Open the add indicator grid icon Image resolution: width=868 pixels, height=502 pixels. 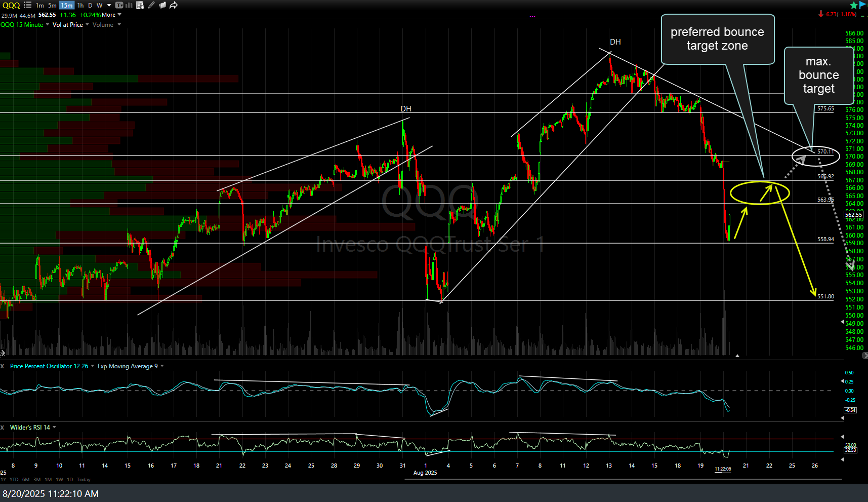coord(140,5)
